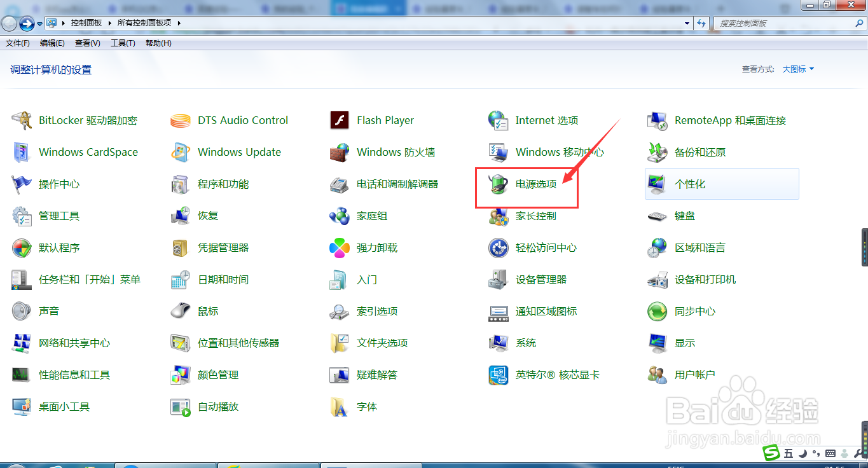Open the 程序和功能 icon
Screen dimensions: 868x468
(181, 184)
